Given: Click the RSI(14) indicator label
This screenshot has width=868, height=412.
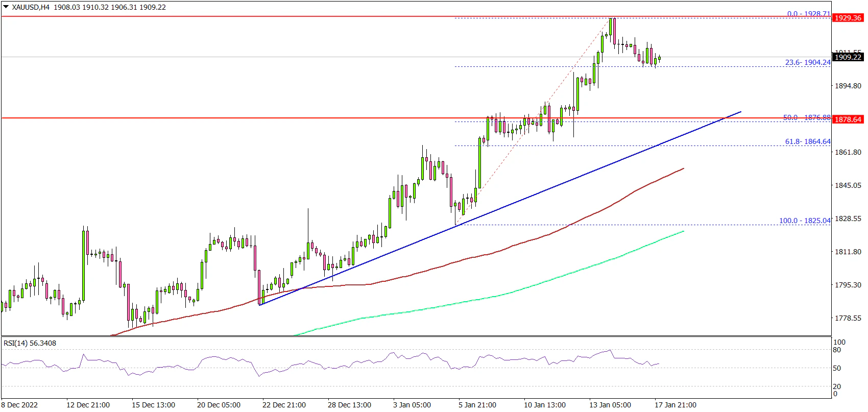Looking at the screenshot, I should [x=30, y=343].
